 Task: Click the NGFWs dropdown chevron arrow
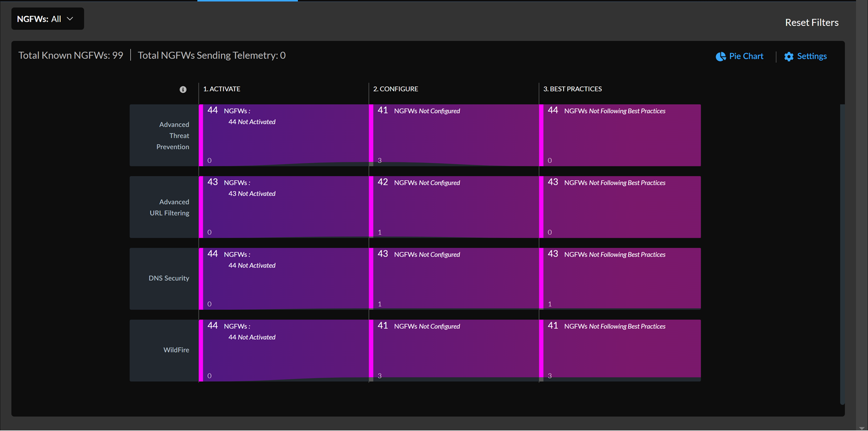click(x=70, y=19)
